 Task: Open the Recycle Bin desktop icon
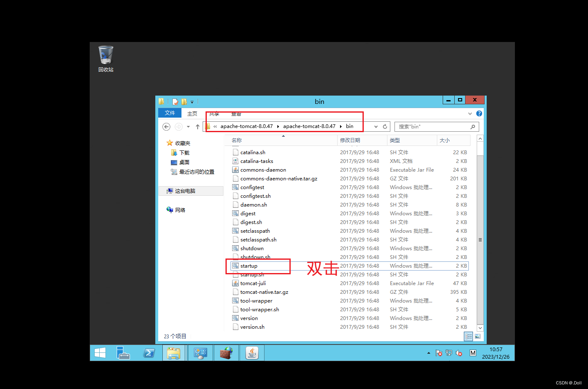pyautogui.click(x=106, y=59)
